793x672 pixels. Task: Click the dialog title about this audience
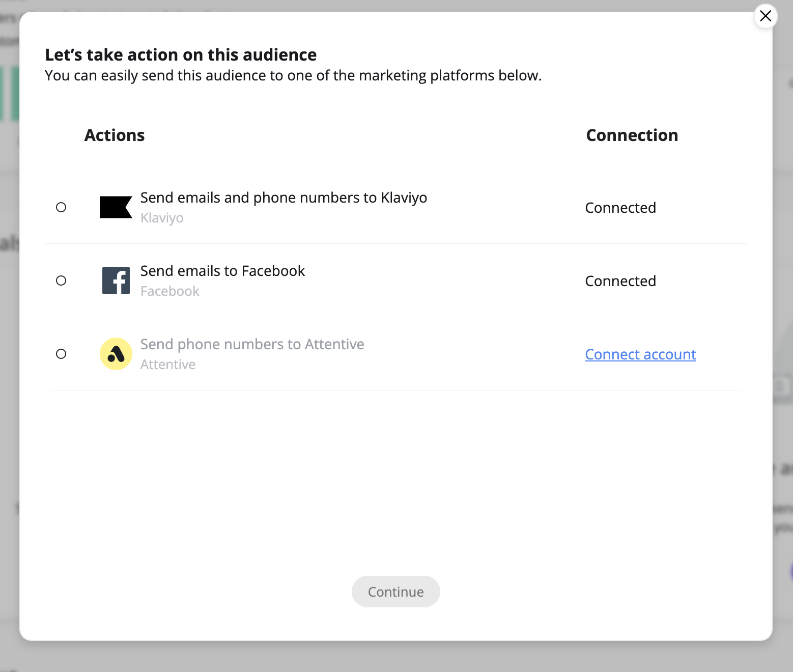coord(181,55)
